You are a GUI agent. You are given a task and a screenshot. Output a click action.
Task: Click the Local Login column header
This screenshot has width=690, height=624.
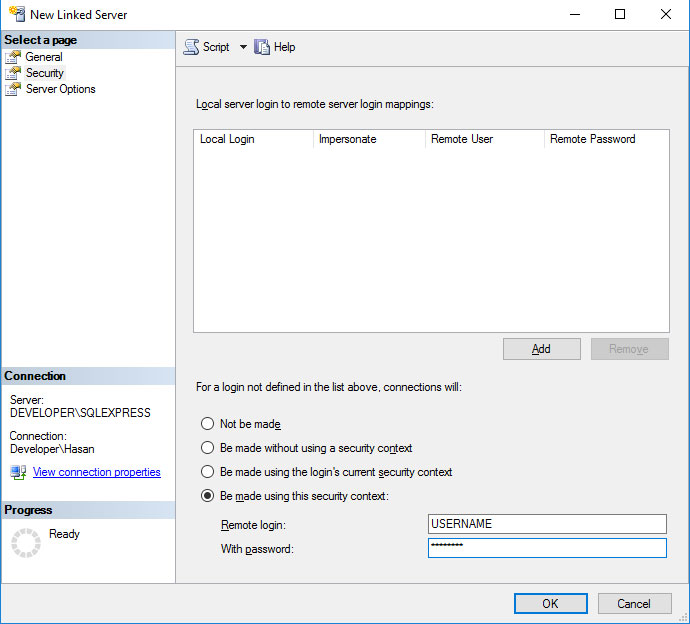pos(253,139)
